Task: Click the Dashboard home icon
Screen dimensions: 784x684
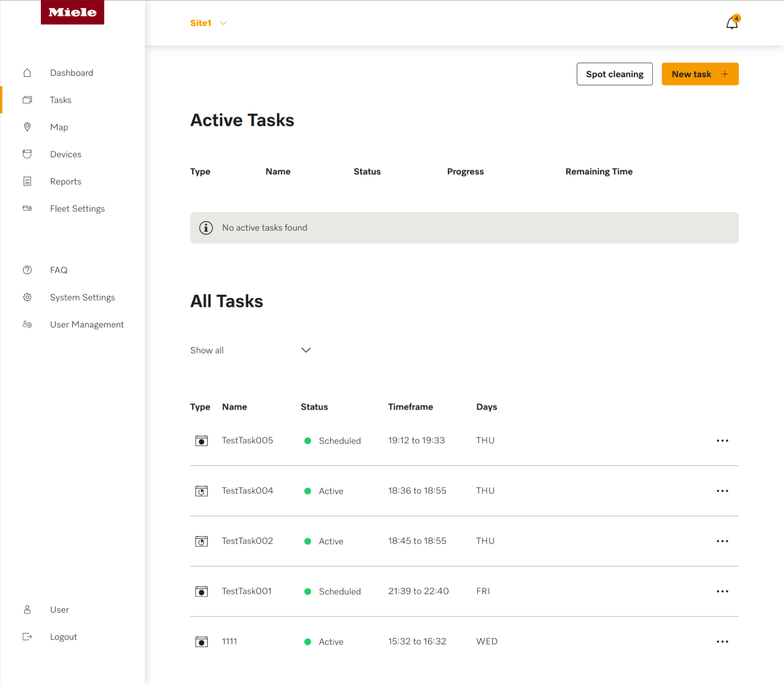Action: pos(27,73)
